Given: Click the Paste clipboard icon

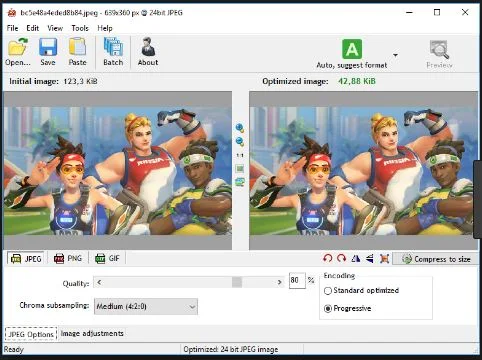Looking at the screenshot, I should click(77, 47).
